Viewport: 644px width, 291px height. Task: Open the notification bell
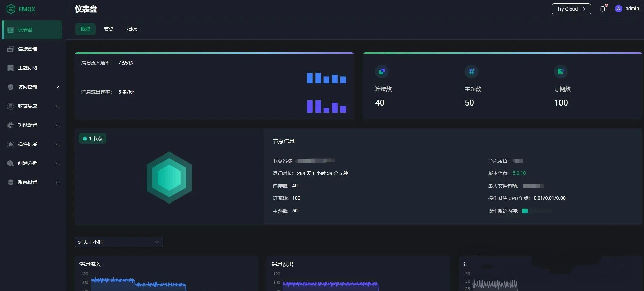tap(603, 9)
